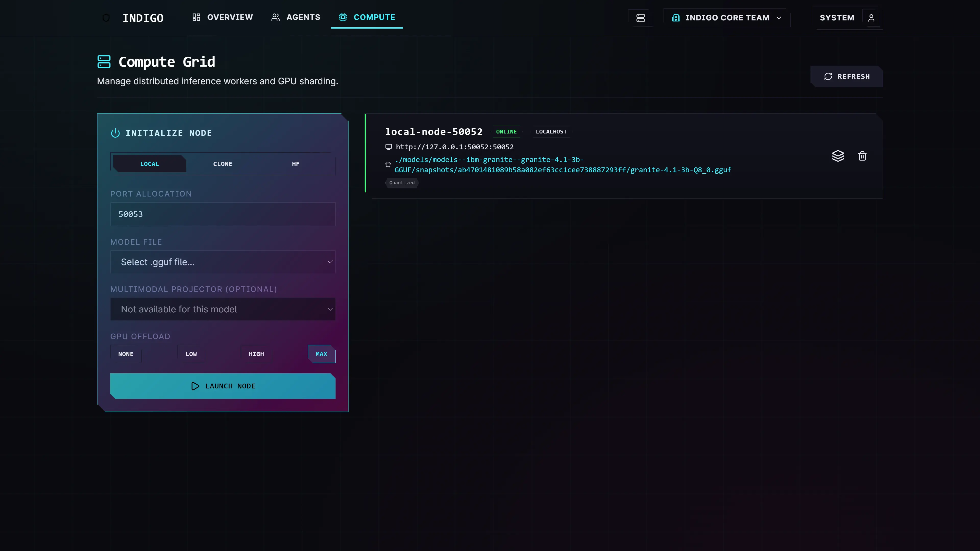The height and width of the screenshot is (551, 980).
Task: Click the user profile icon beside SYSTEM
Action: [x=871, y=18]
